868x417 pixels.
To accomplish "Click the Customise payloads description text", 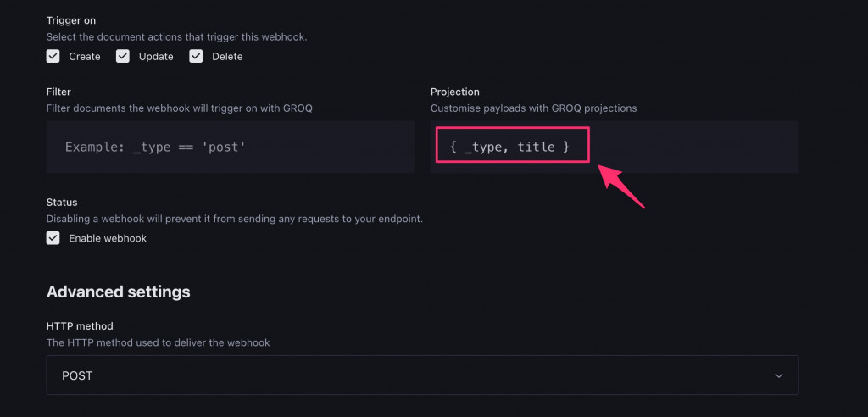I will point(533,108).
